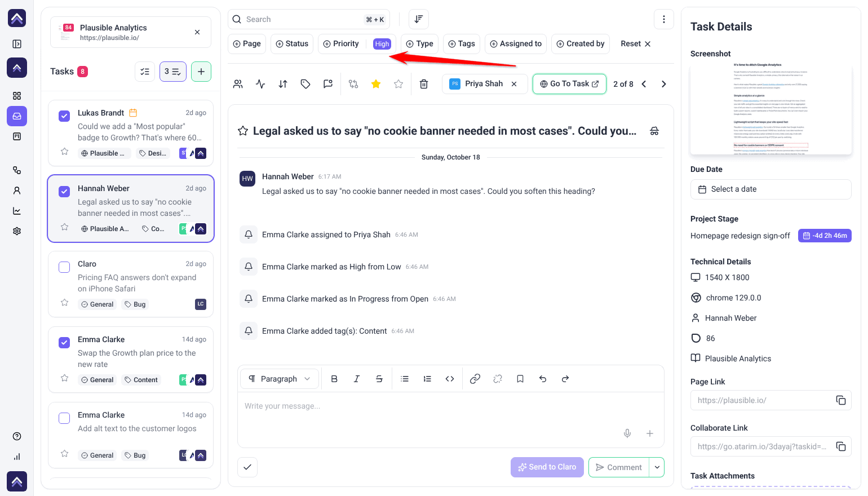Open the Type filter
The image size is (868, 496).
(420, 44)
